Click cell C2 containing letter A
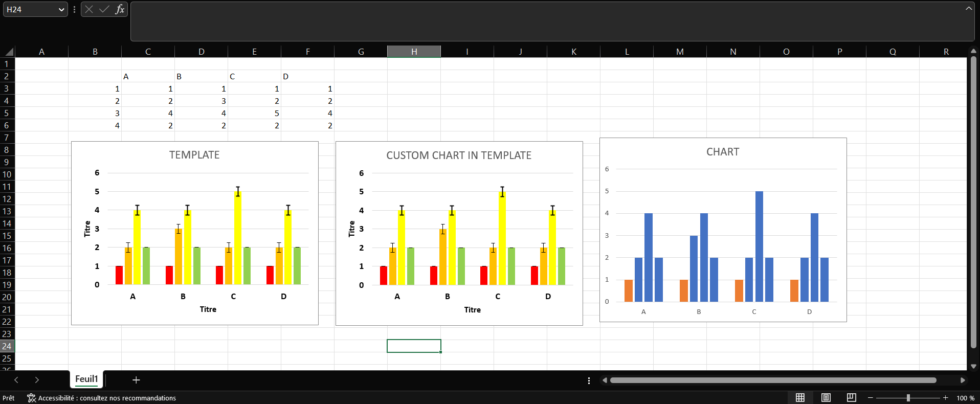 coord(148,76)
